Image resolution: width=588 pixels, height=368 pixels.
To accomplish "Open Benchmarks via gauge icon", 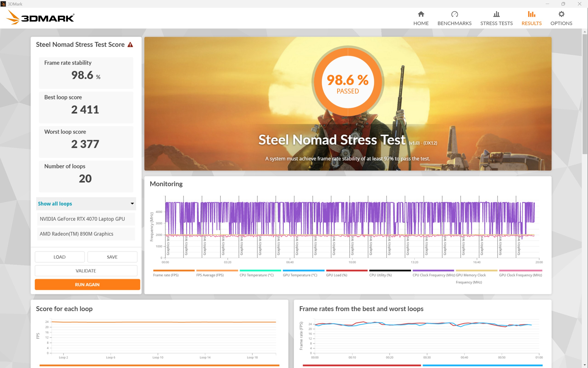I will click(454, 14).
